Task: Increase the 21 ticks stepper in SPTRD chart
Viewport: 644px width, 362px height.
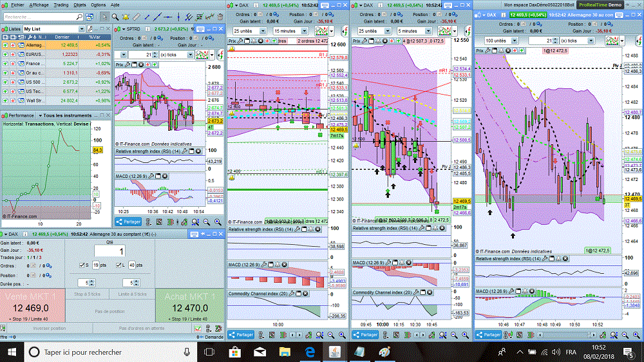Action: pyautogui.click(x=155, y=53)
